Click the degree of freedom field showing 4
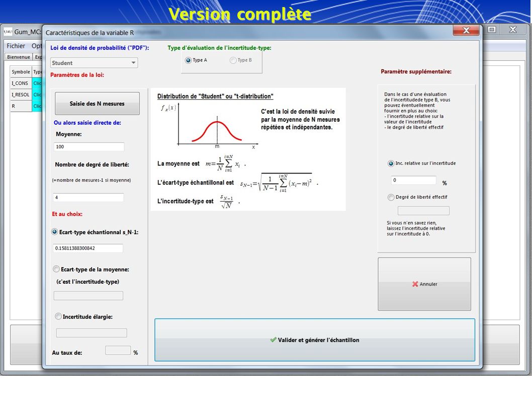Screen dimensions: 532x399 pos(88,197)
